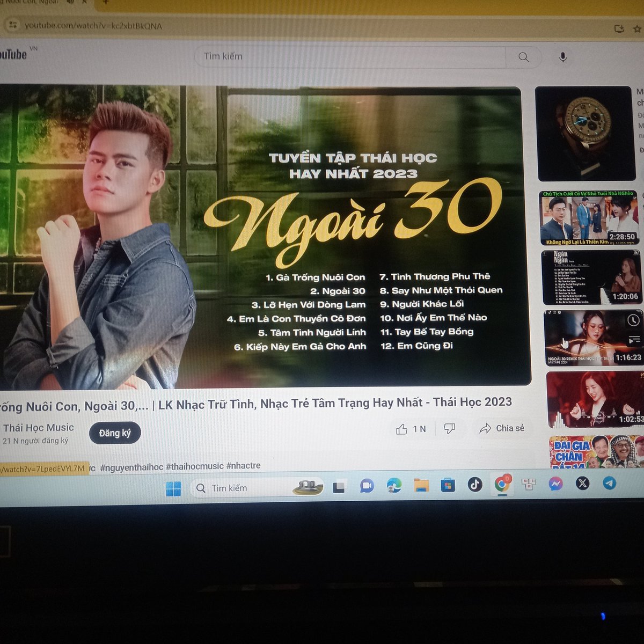
Task: Dislike the video with thumbs-down icon
Action: click(450, 428)
